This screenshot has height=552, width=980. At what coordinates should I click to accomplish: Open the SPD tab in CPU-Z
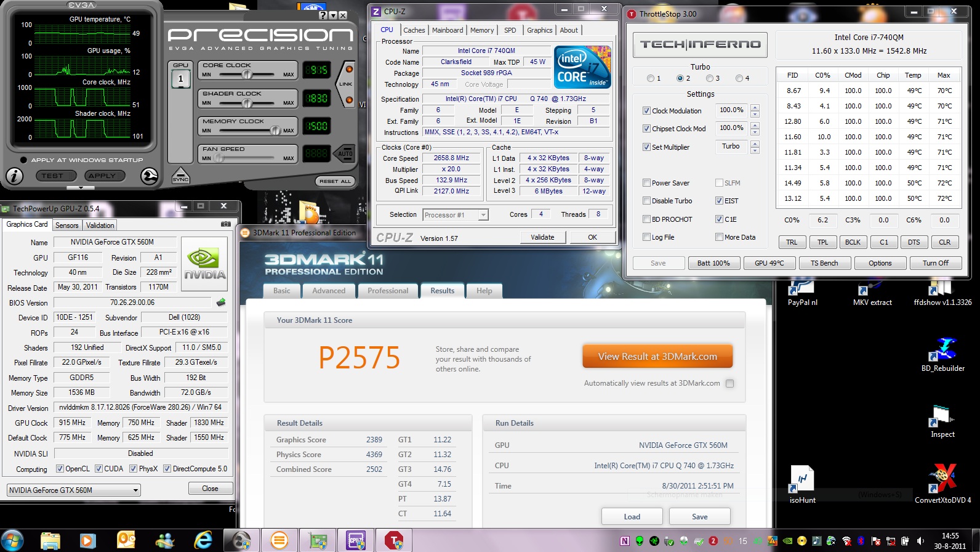[510, 30]
